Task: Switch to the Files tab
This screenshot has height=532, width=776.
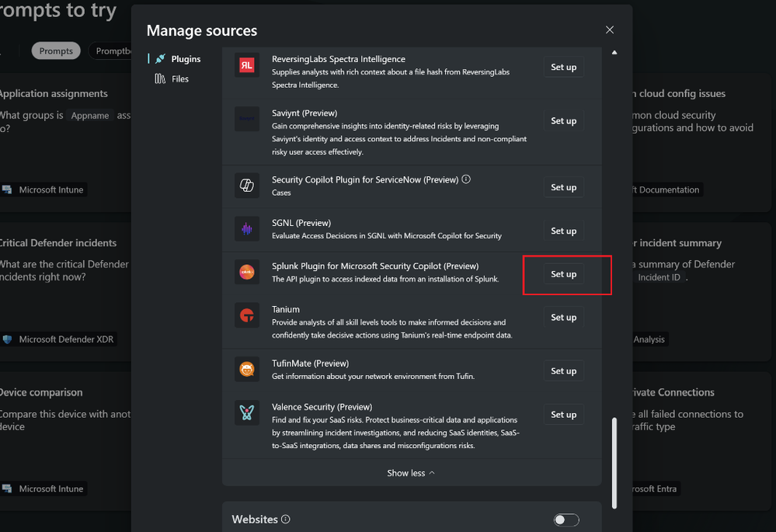Action: click(172, 78)
